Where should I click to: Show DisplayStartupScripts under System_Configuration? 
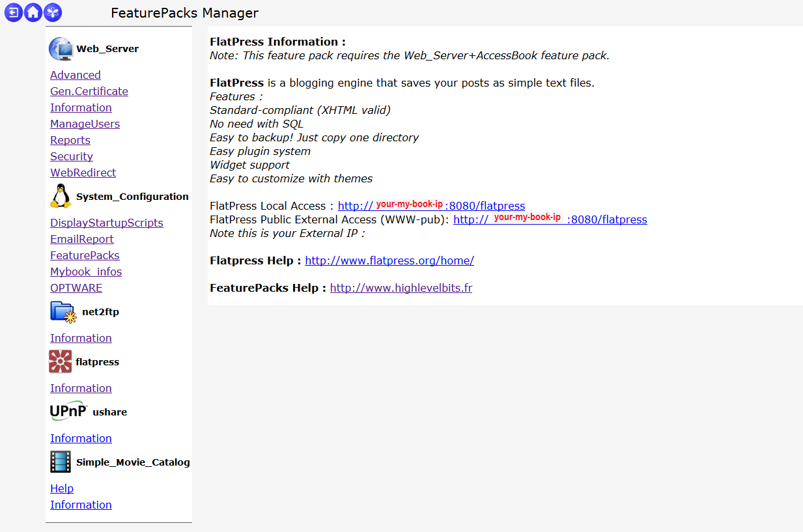(106, 223)
